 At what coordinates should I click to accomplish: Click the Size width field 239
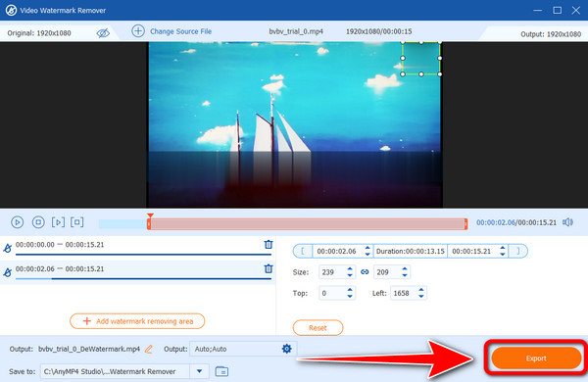tap(332, 272)
